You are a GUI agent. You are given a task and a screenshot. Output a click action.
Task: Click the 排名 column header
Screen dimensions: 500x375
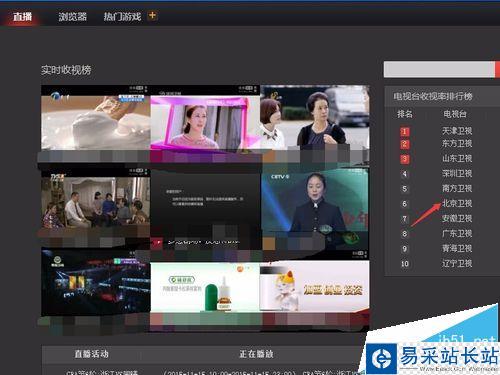point(405,114)
